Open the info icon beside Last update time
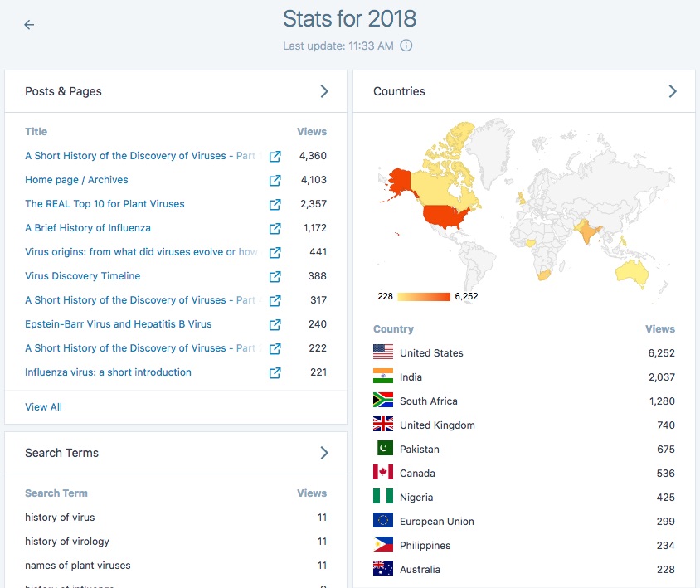700x588 pixels. coord(406,46)
